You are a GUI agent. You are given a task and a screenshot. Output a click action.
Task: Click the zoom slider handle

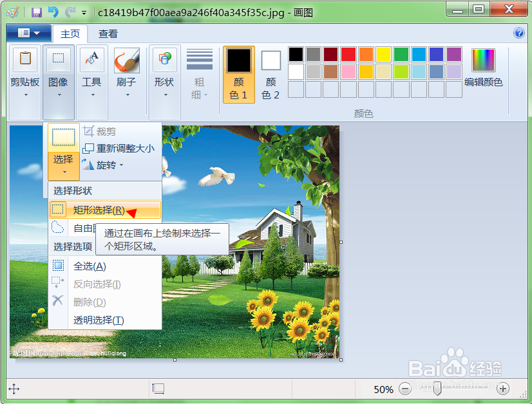tap(437, 389)
